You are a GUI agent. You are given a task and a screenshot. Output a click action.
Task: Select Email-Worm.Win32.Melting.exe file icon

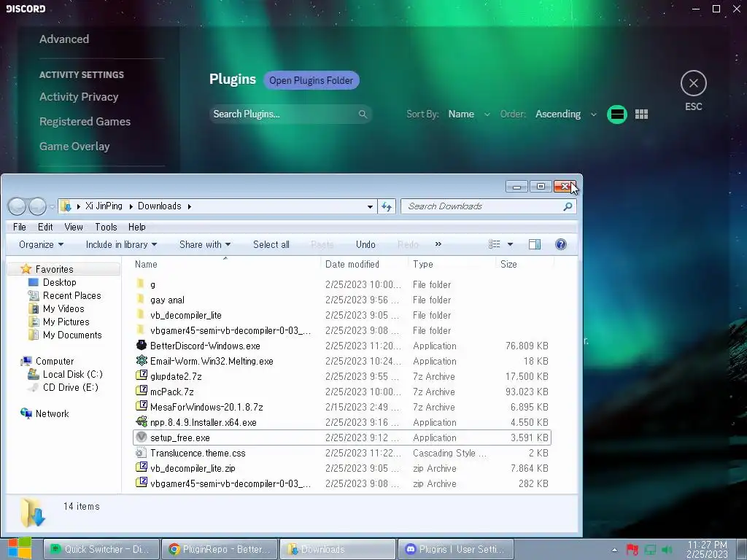pos(141,360)
